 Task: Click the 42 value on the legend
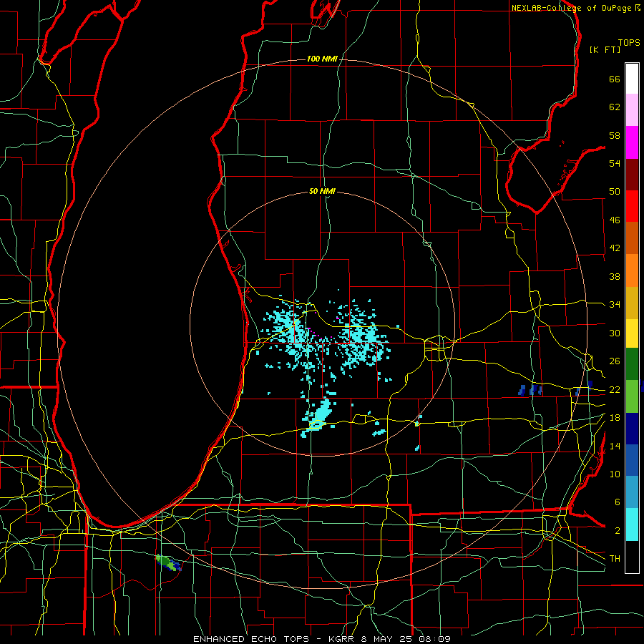tap(615, 248)
